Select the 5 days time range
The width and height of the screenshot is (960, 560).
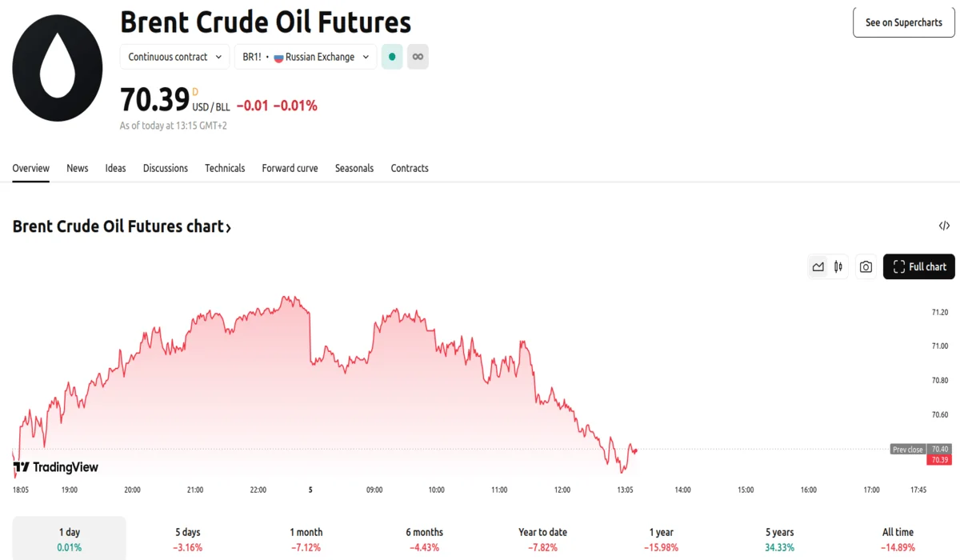(x=188, y=538)
